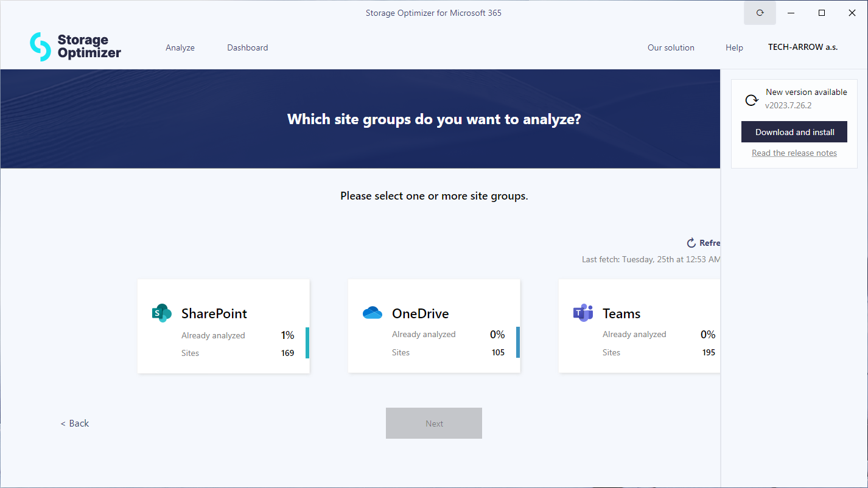
Task: Click the Microsoft Teams icon
Action: (x=583, y=313)
